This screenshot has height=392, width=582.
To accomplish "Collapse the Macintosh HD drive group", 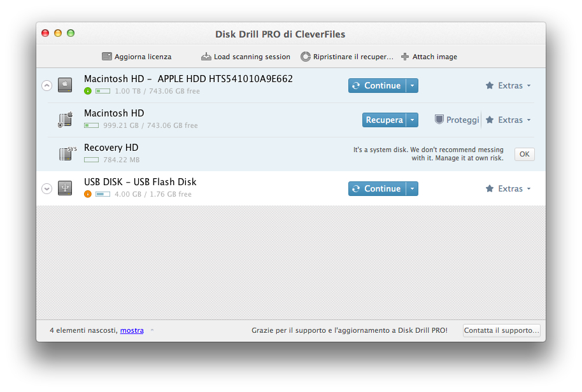I will coord(46,85).
